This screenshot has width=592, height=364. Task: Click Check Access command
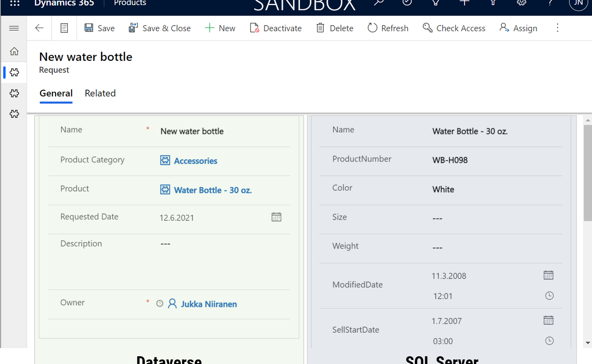click(x=454, y=28)
